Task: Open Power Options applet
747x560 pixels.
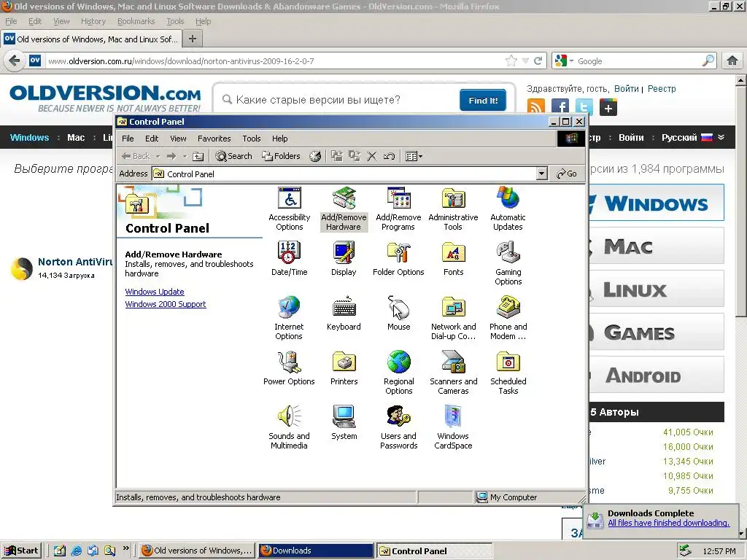Action: [x=289, y=368]
